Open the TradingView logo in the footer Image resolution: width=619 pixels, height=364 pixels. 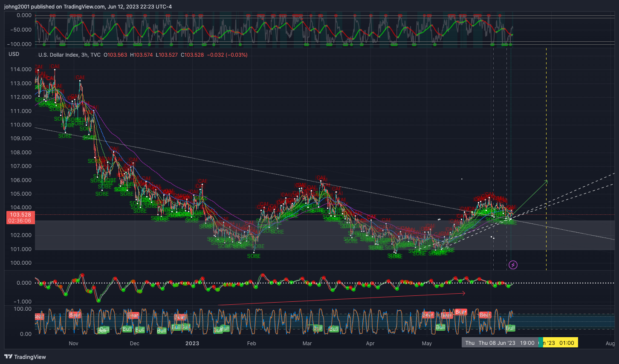(x=25, y=357)
